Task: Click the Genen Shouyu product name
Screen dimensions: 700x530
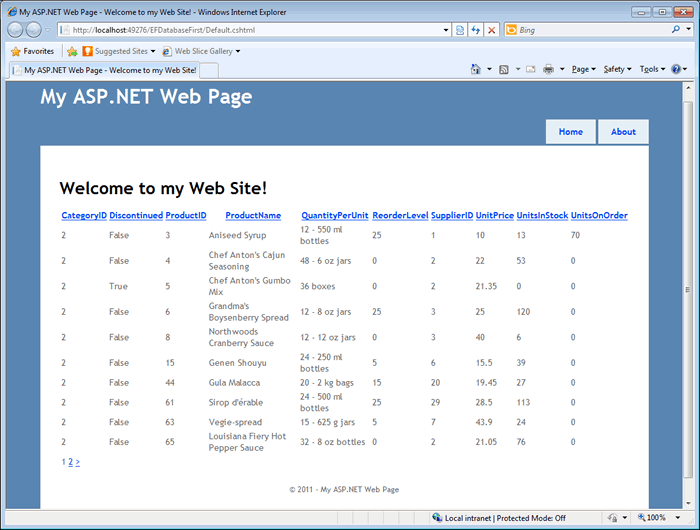Action: [238, 363]
